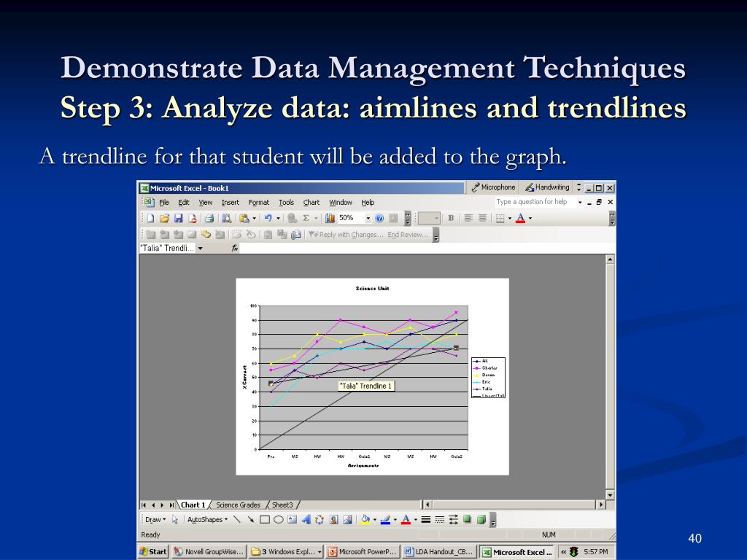Click the 3-D Style icon
Viewport: 747px width, 560px height.
pos(481,519)
